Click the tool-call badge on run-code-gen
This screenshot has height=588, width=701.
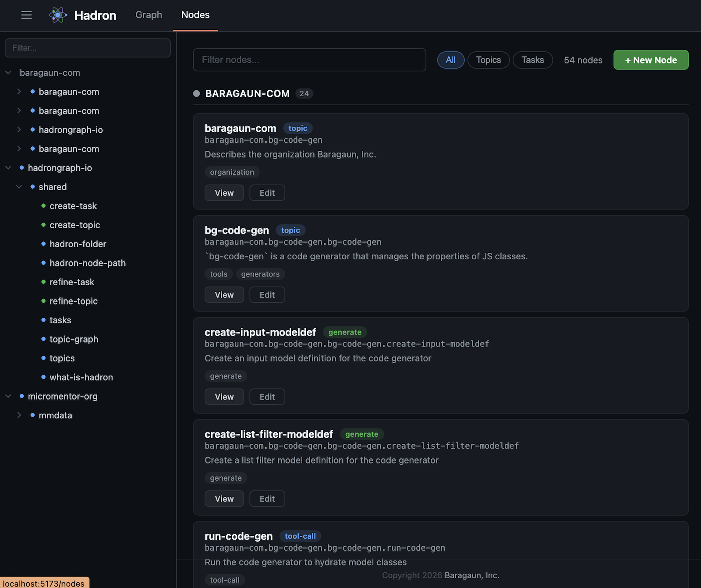[x=300, y=536]
